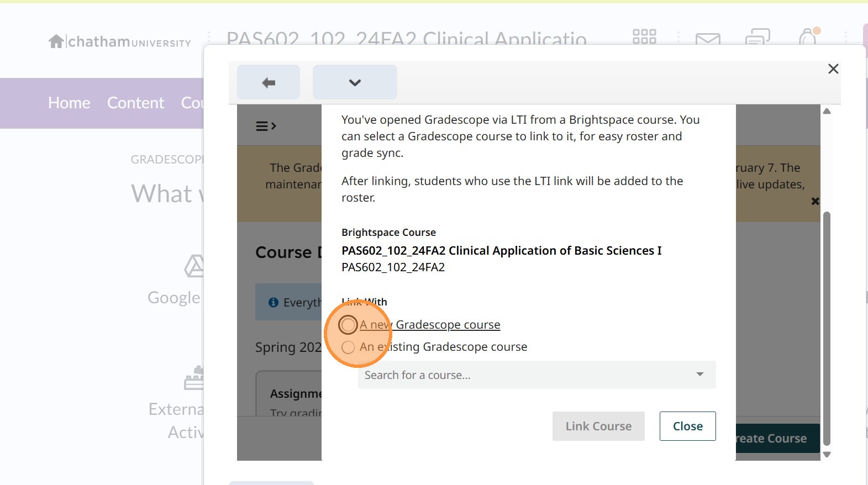Click the Close button in the dialog
Screen dimensions: 868x485
688,426
